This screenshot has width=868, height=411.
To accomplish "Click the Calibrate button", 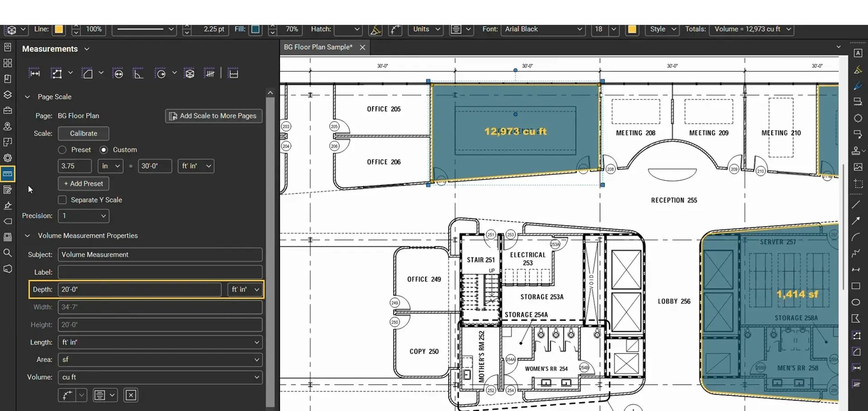I will (x=84, y=133).
